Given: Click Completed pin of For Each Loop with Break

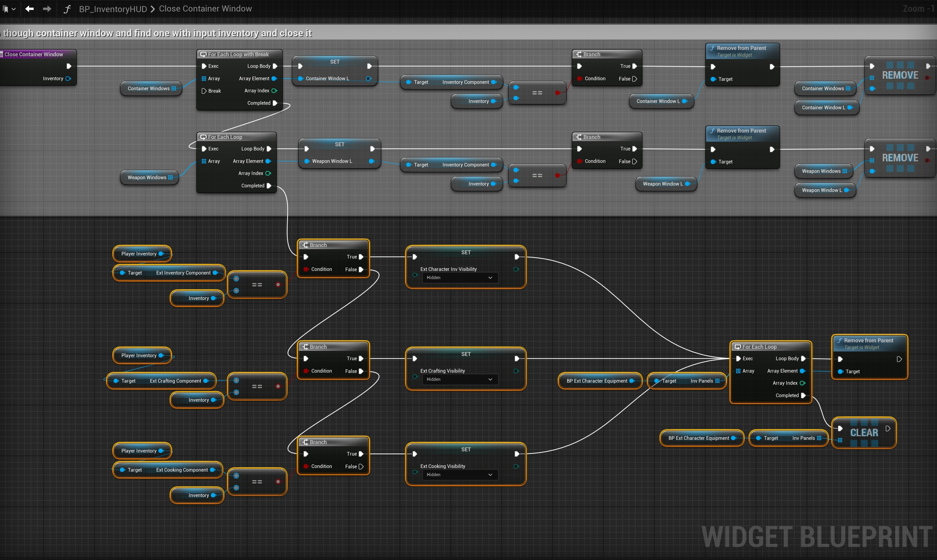Looking at the screenshot, I should [x=275, y=103].
